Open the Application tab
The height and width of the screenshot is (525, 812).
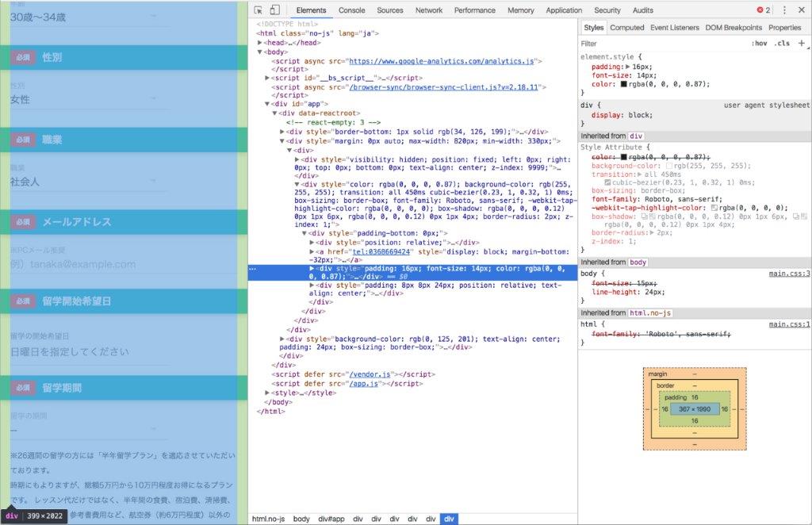coord(564,10)
